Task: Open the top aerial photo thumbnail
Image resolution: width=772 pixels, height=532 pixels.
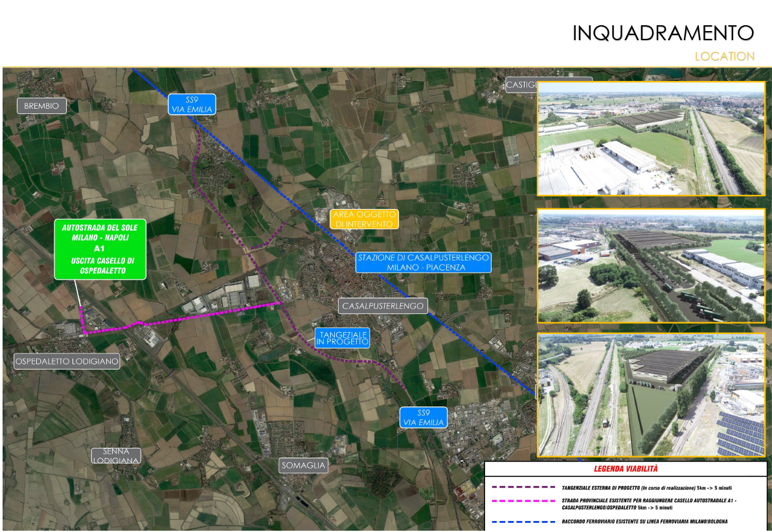Action: [x=651, y=139]
